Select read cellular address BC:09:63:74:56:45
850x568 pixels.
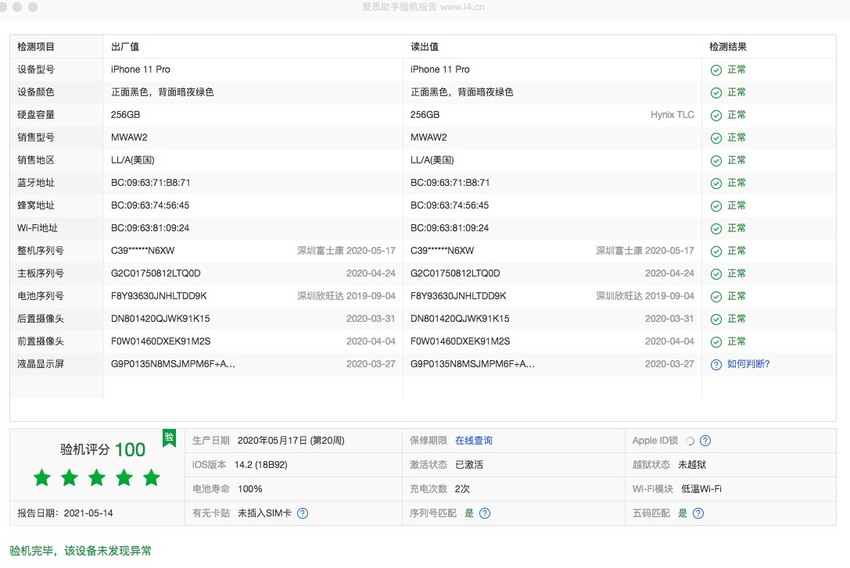point(449,205)
